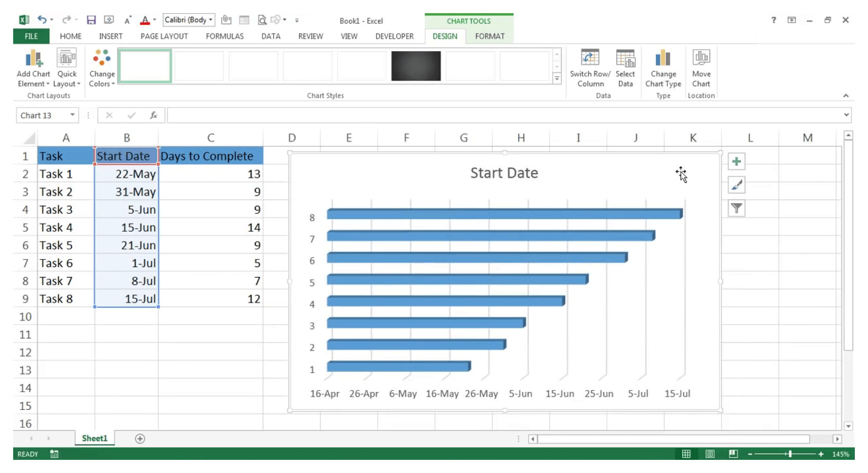Screen dimensions: 868x473
Task: Select the DESIGN ribbon tab
Action: coord(444,36)
